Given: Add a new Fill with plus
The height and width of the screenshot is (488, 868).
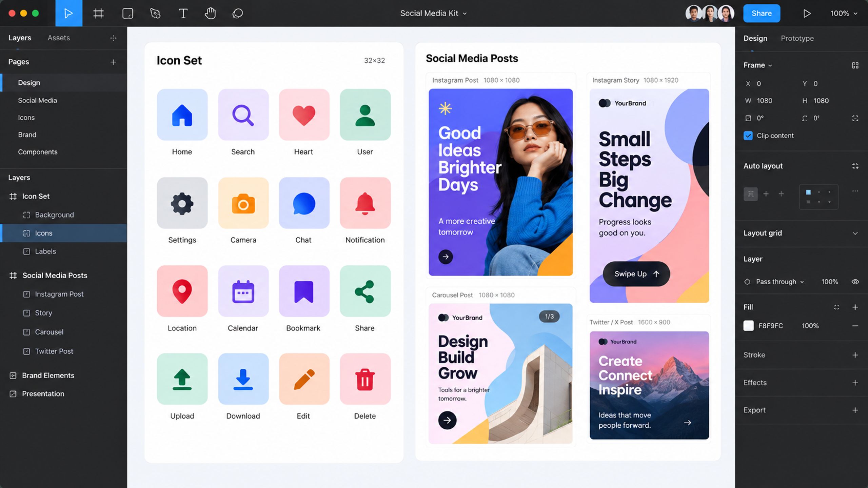Looking at the screenshot, I should point(855,307).
